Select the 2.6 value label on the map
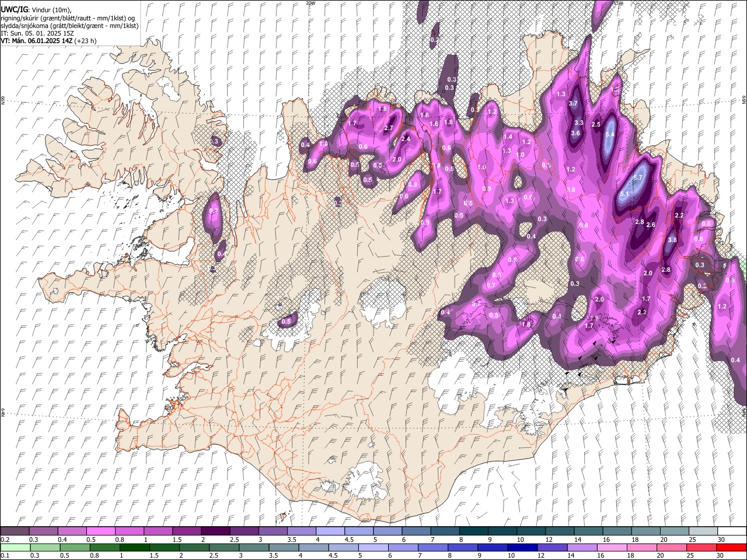The width and height of the screenshot is (747, 560). click(x=651, y=225)
